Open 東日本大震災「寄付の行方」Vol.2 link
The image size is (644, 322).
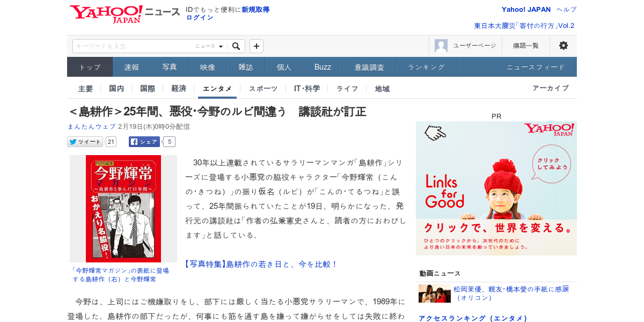point(524,26)
